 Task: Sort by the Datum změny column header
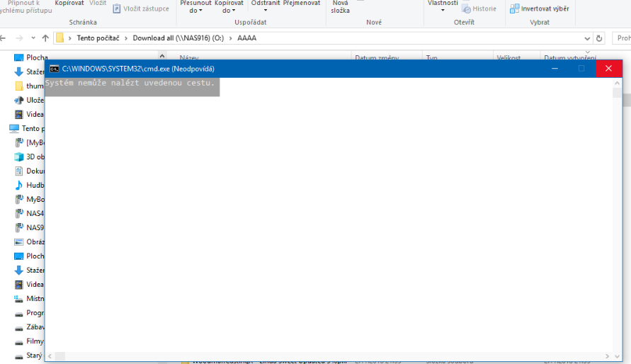[x=376, y=57]
